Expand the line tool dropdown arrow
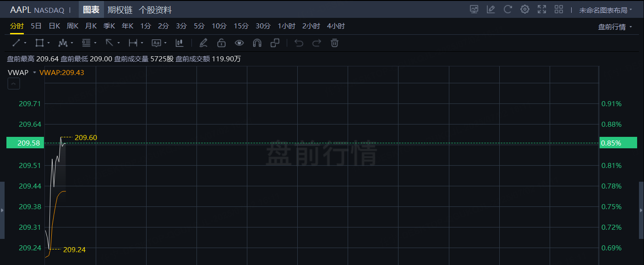Viewport: 644px width, 265px height. [25, 43]
